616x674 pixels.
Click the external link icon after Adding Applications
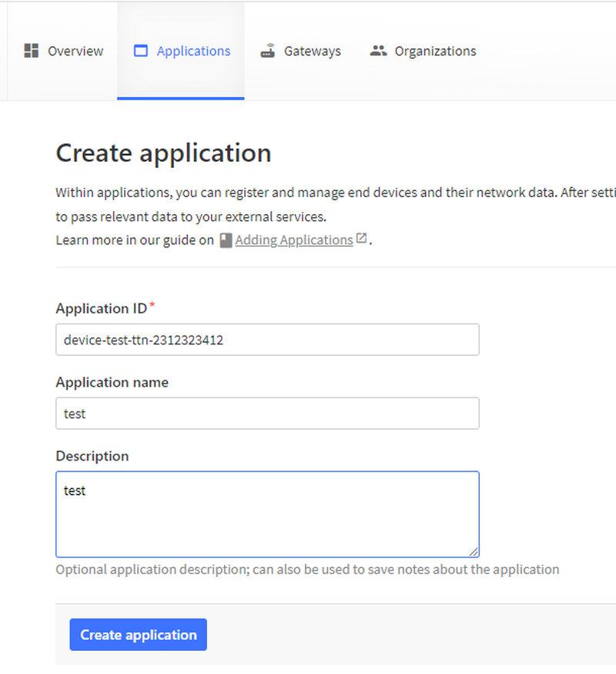361,240
